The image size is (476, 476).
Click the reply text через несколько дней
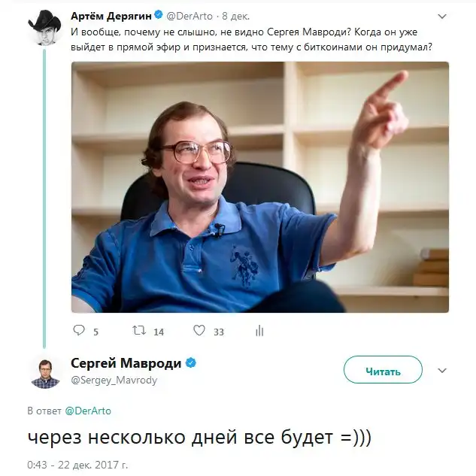coord(132,438)
